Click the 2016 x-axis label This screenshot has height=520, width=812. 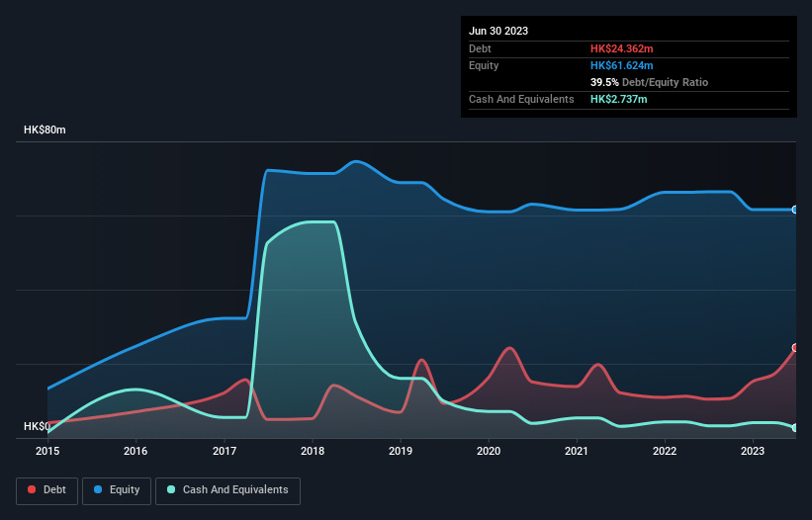[x=135, y=451]
